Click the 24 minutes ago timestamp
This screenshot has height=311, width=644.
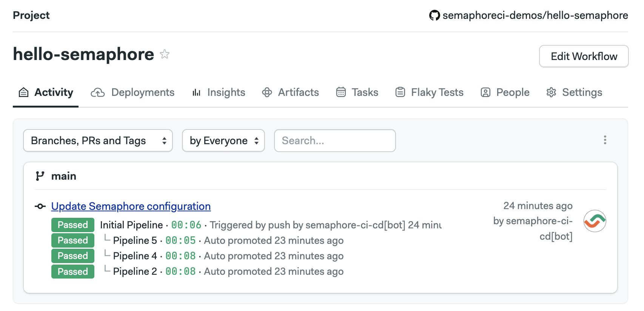tap(538, 206)
